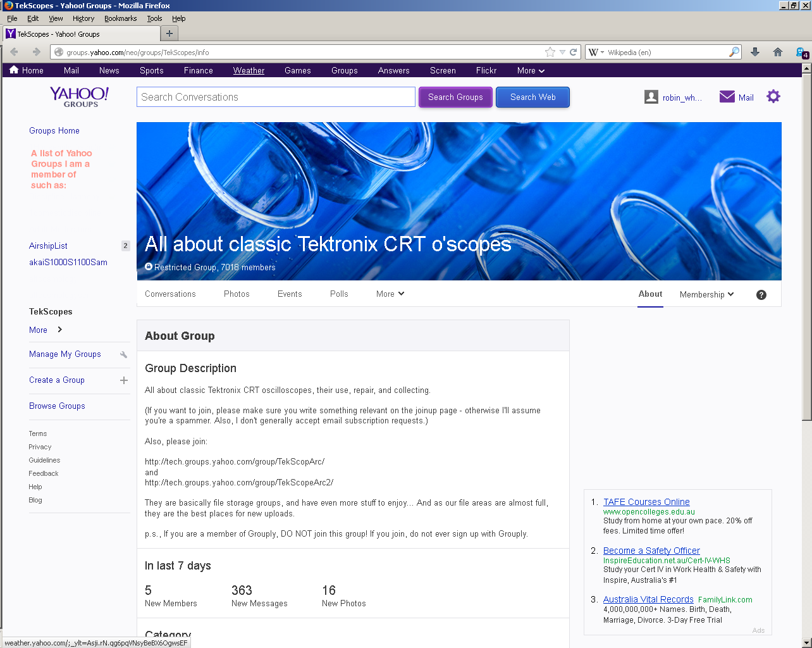Open the Weather link in Yahoo bar
The width and height of the screenshot is (812, 648).
(249, 70)
